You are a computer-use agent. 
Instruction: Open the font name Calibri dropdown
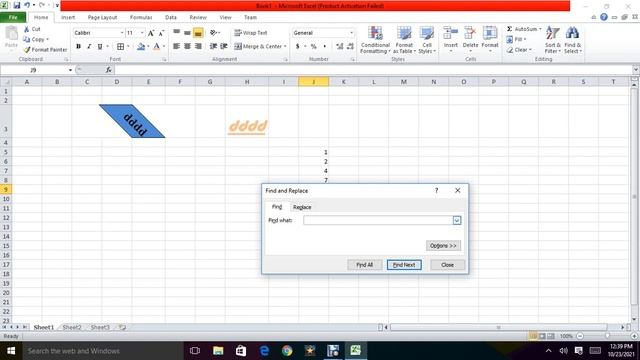click(x=122, y=33)
